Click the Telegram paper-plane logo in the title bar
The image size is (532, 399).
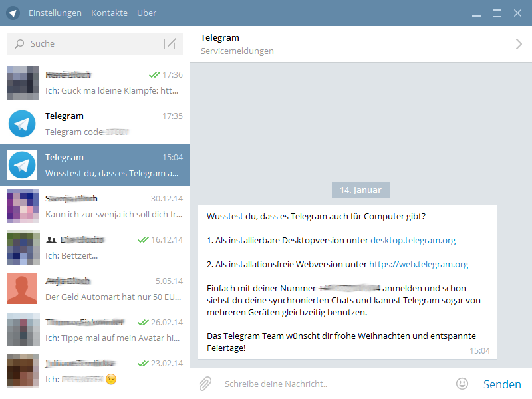tap(13, 13)
